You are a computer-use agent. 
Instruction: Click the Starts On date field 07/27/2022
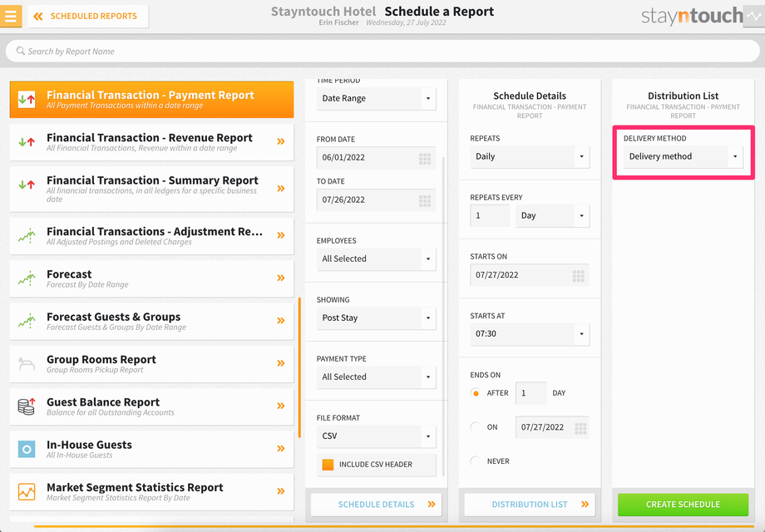(530, 275)
